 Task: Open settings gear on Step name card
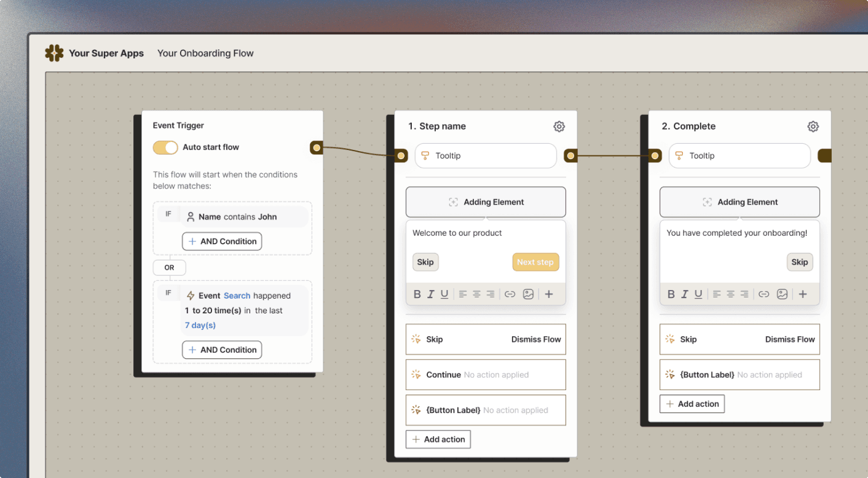point(559,127)
